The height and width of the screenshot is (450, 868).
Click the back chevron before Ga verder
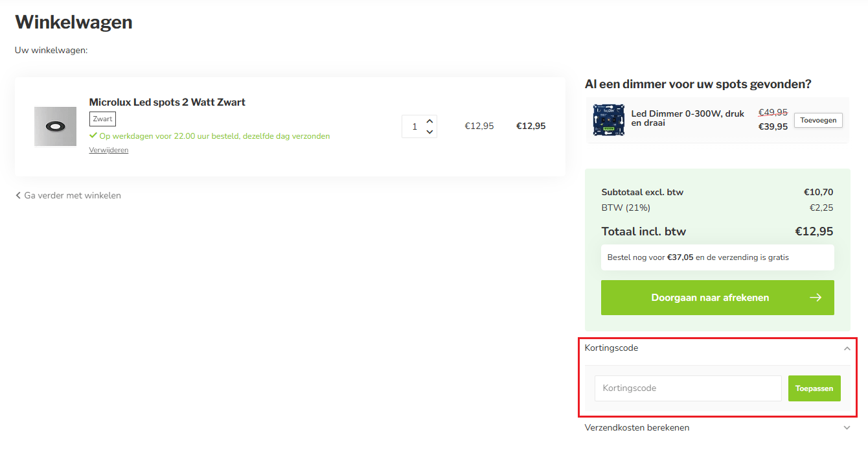tap(18, 196)
